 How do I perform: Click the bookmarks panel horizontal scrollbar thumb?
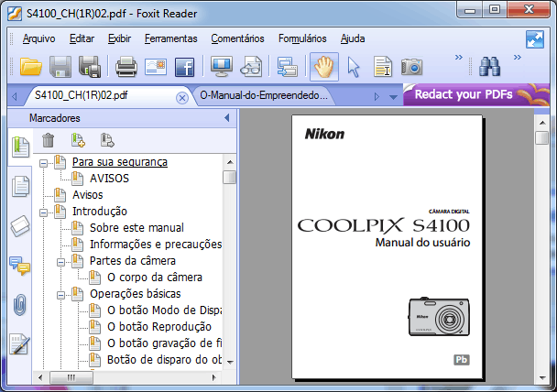71,377
